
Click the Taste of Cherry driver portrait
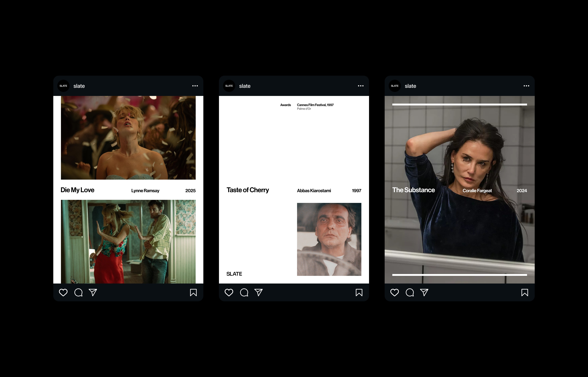pos(329,239)
